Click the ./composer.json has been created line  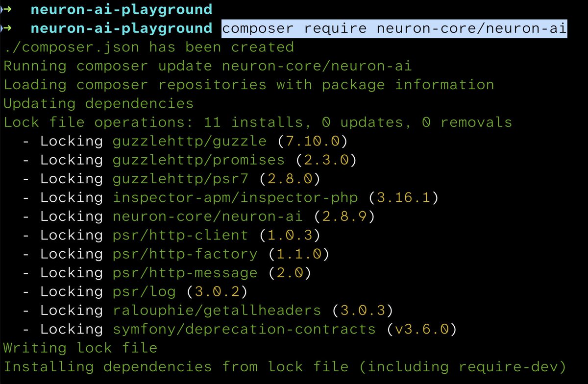point(147,47)
